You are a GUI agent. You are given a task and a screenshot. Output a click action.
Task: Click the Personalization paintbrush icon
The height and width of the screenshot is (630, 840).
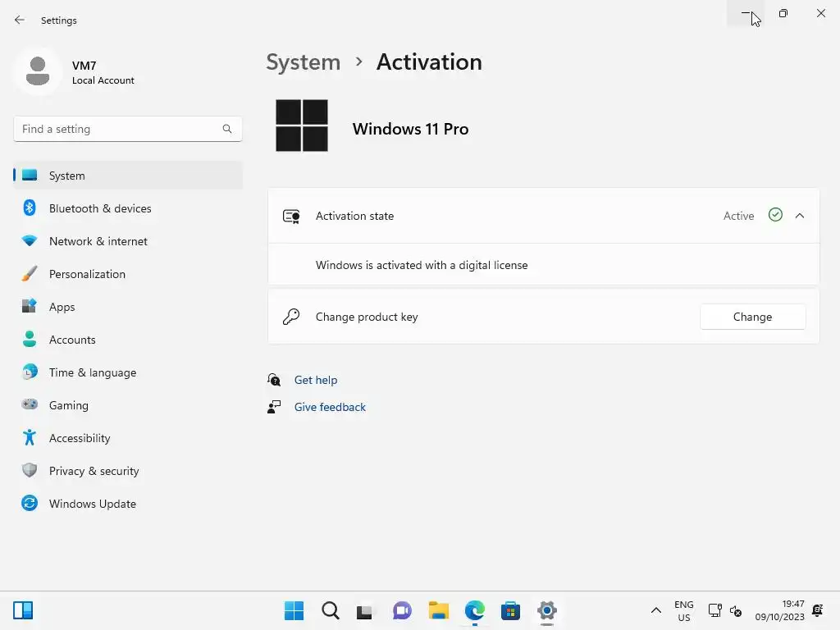[30, 273]
